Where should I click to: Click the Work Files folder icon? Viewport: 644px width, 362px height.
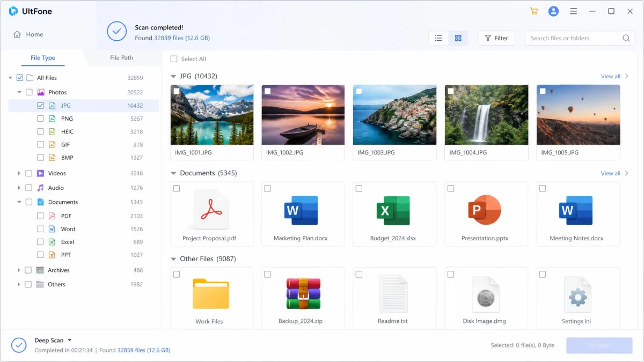point(211,293)
